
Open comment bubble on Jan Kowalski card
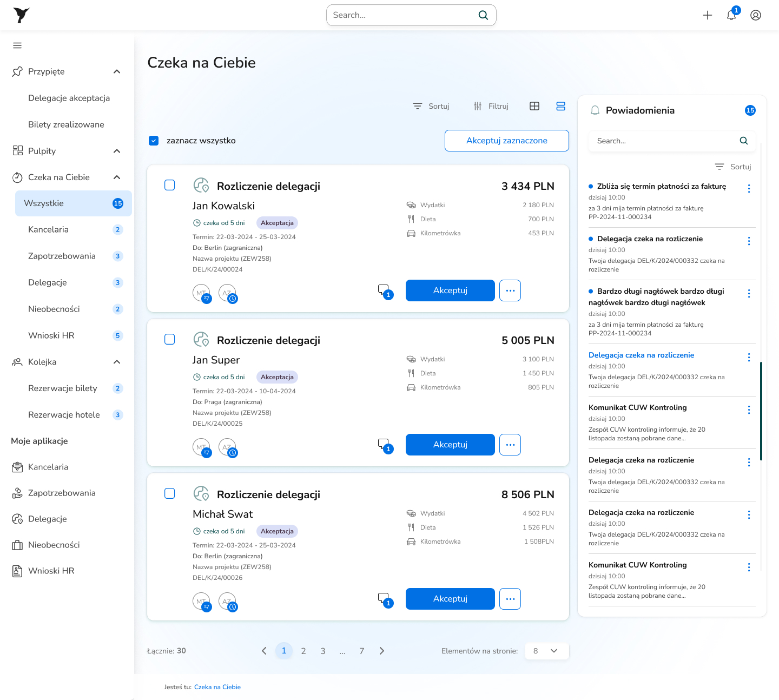pyautogui.click(x=385, y=292)
